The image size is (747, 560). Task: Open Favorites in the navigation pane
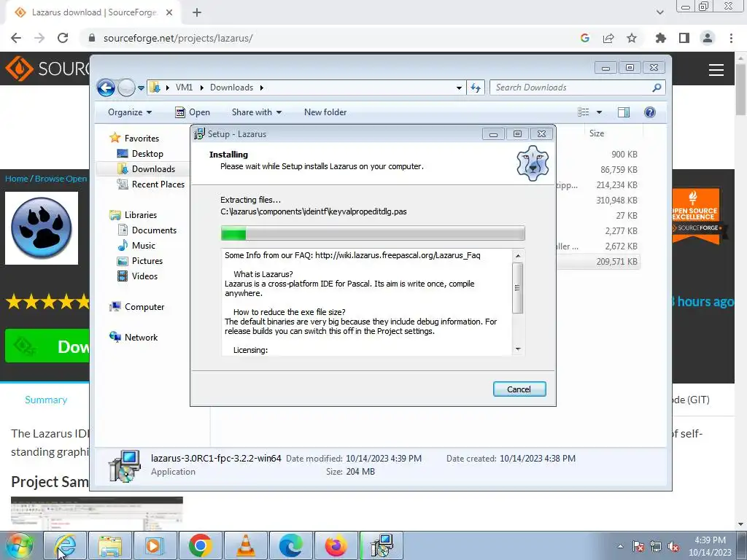(x=142, y=139)
